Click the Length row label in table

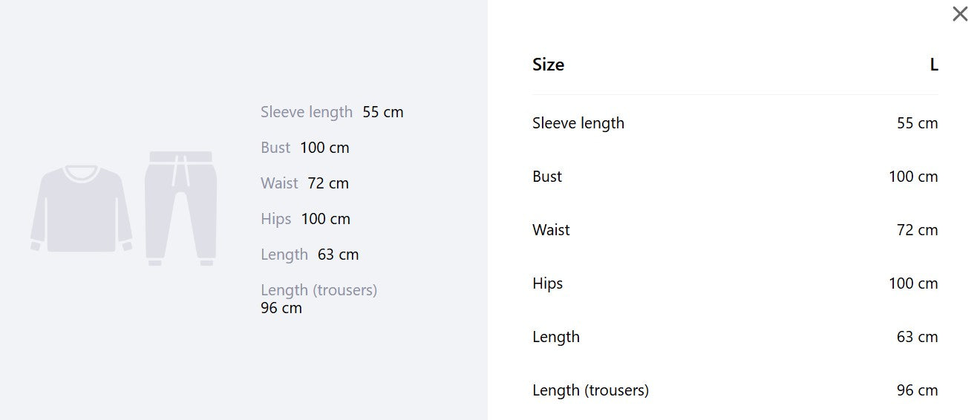coord(556,337)
